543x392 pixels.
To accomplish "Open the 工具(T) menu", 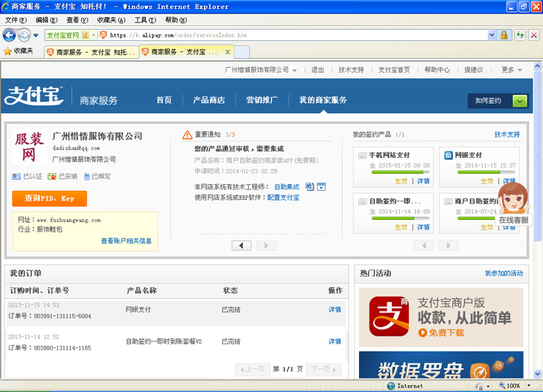I will coord(145,20).
